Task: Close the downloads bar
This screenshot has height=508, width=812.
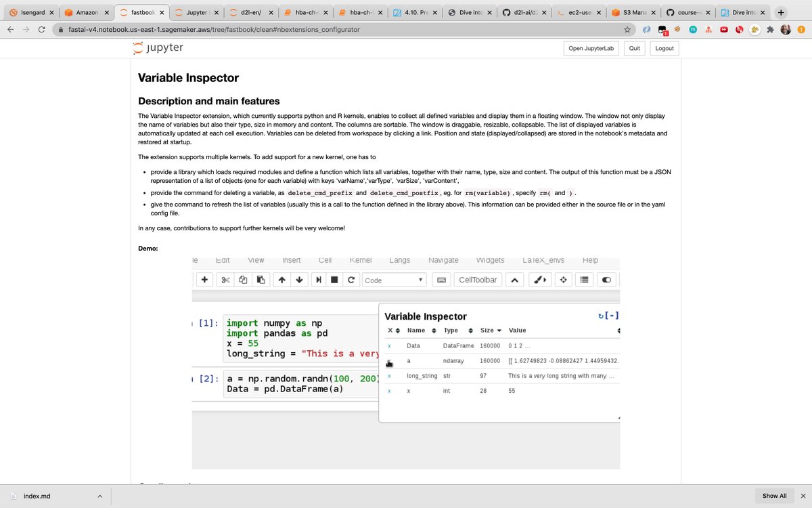Action: (x=802, y=496)
